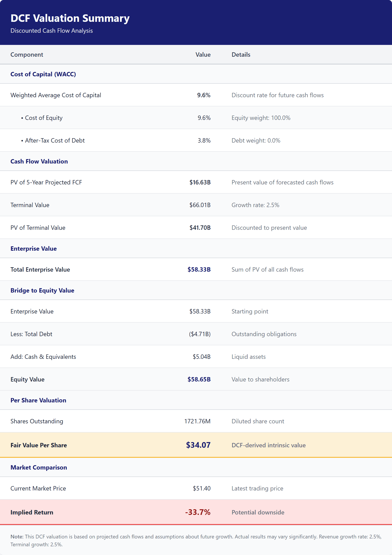392x555 pixels.
Task: Select the Add: Cash & Equivalents label
Action: click(43, 357)
